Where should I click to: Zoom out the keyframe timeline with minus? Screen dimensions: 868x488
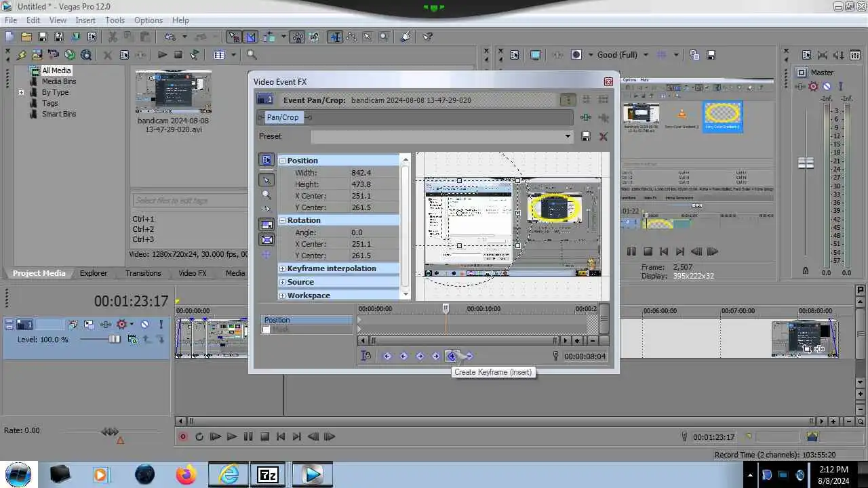point(593,341)
